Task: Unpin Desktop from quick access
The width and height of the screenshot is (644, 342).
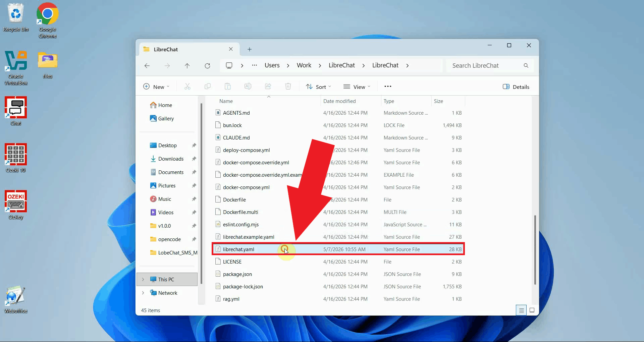Action: click(194, 145)
